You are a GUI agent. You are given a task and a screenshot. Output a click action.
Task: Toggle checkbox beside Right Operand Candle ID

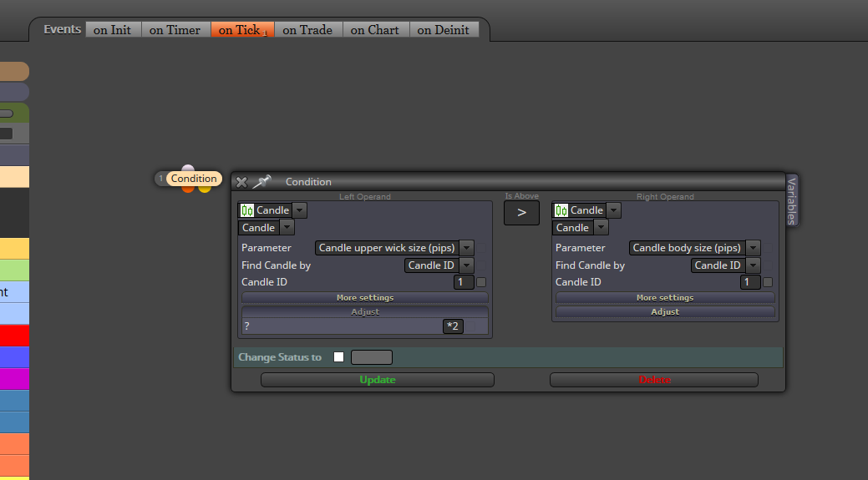click(x=768, y=282)
